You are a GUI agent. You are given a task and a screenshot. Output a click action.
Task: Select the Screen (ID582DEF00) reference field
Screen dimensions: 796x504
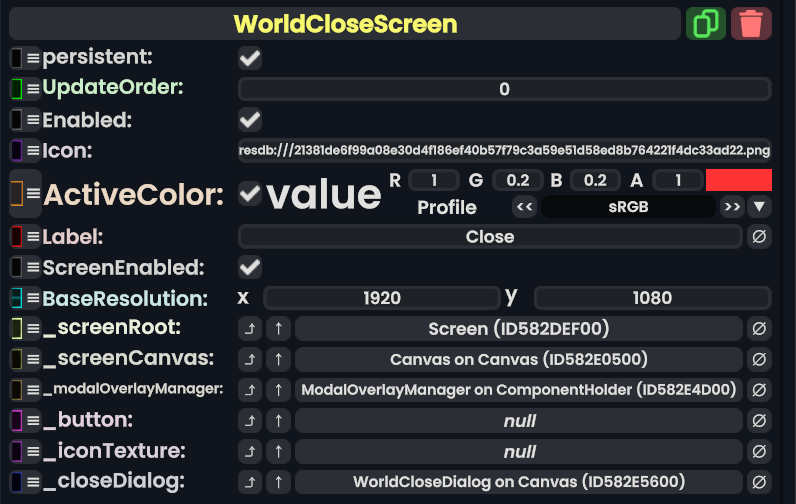coord(519,329)
